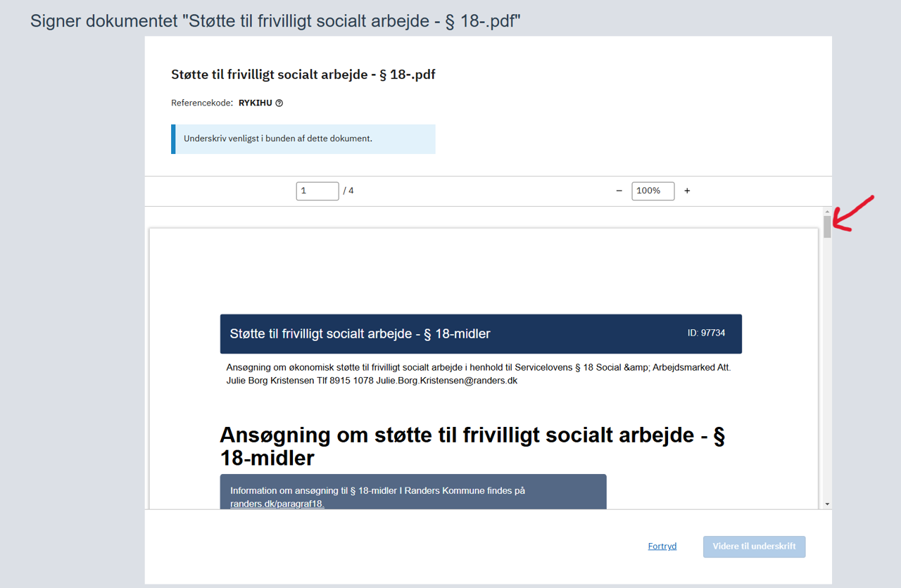Open the randers.dk/paragraf18 link
The image size is (901, 588).
(277, 504)
